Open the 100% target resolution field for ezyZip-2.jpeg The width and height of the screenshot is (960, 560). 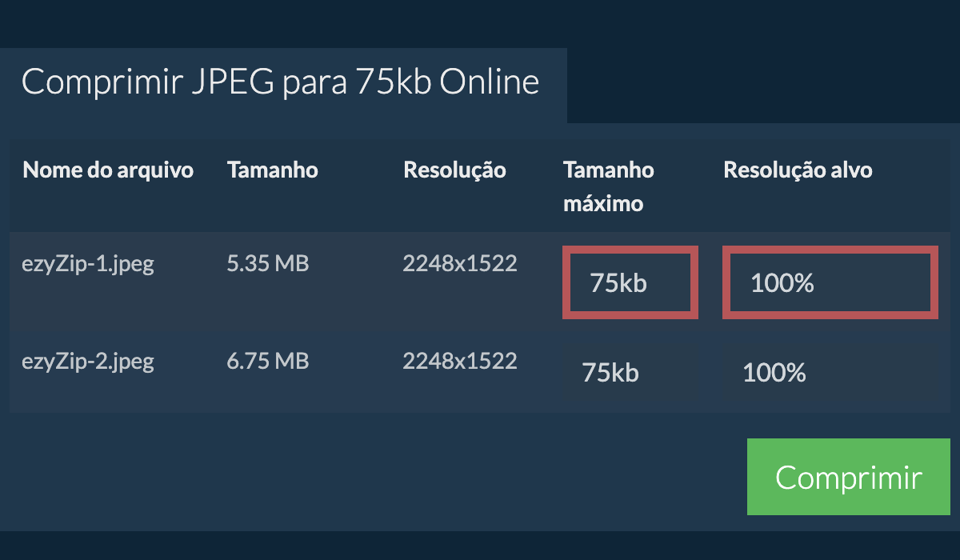(830, 373)
